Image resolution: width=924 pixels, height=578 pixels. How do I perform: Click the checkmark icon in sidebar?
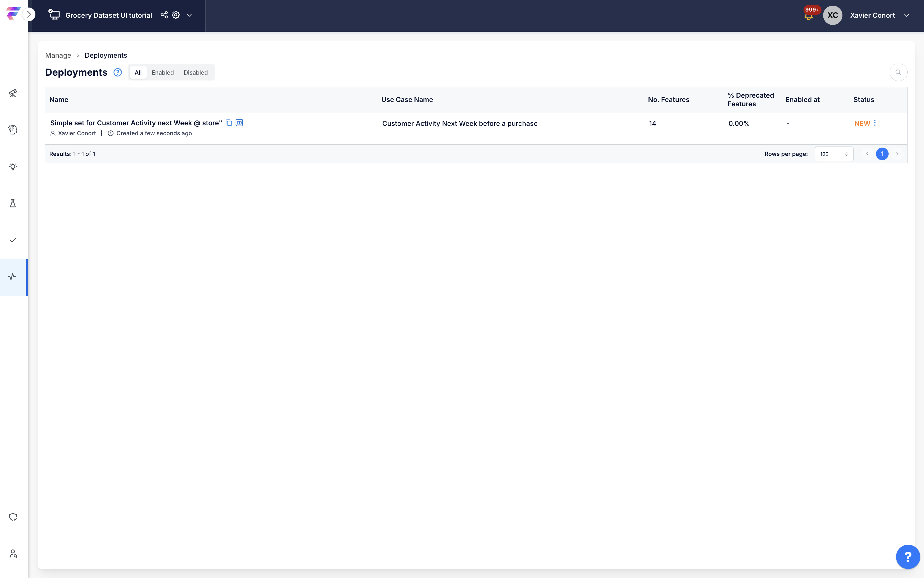pyautogui.click(x=13, y=240)
